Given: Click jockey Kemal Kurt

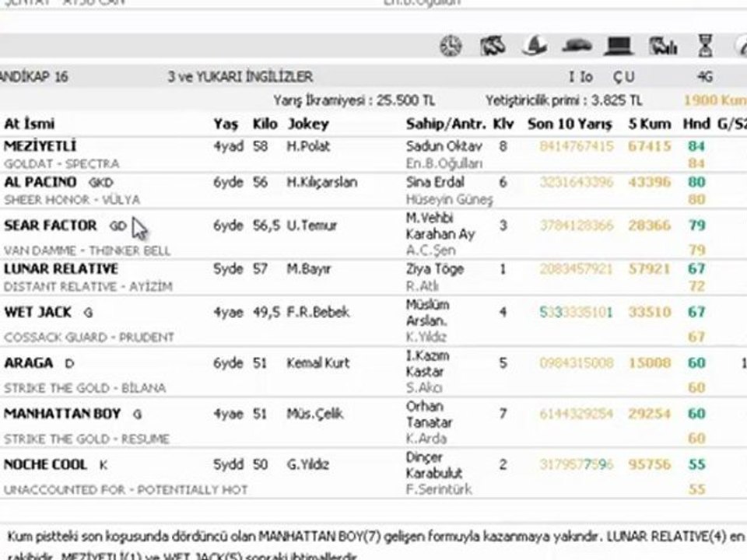Looking at the screenshot, I should pos(317,363).
